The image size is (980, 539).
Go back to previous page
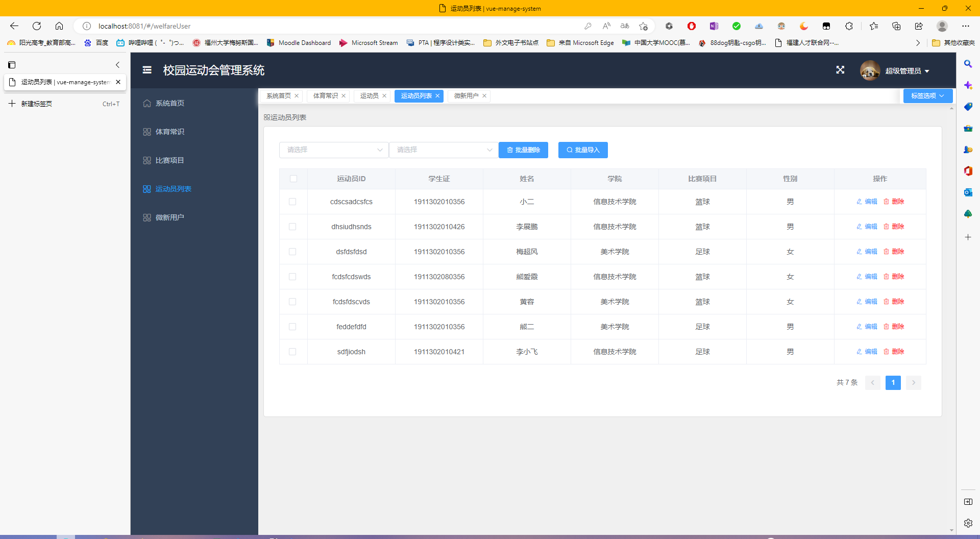pyautogui.click(x=14, y=26)
